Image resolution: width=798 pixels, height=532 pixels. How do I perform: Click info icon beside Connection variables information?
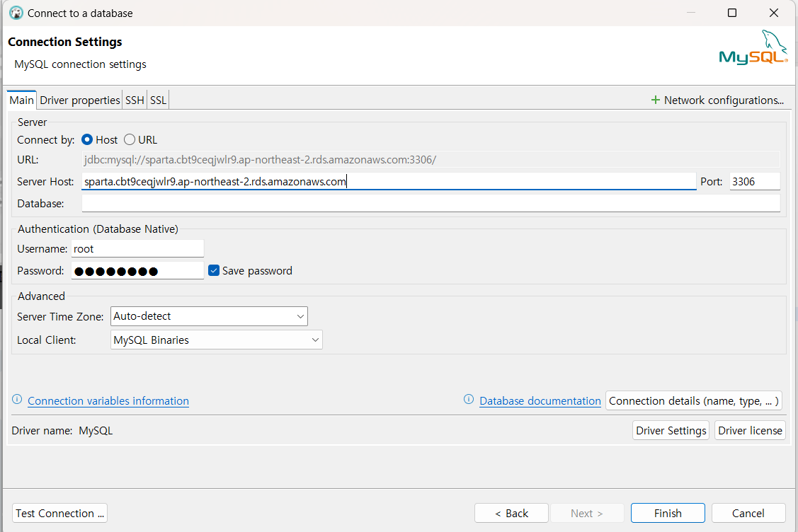17,399
